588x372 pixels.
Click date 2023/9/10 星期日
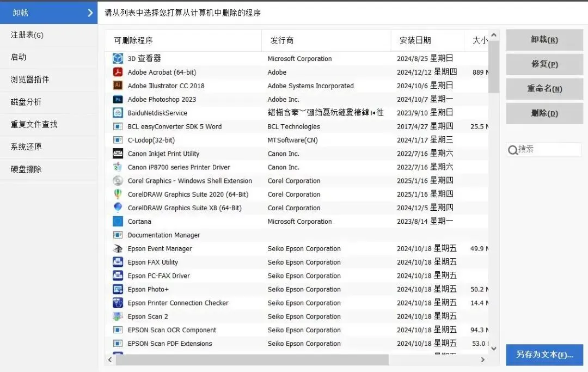tap(425, 113)
